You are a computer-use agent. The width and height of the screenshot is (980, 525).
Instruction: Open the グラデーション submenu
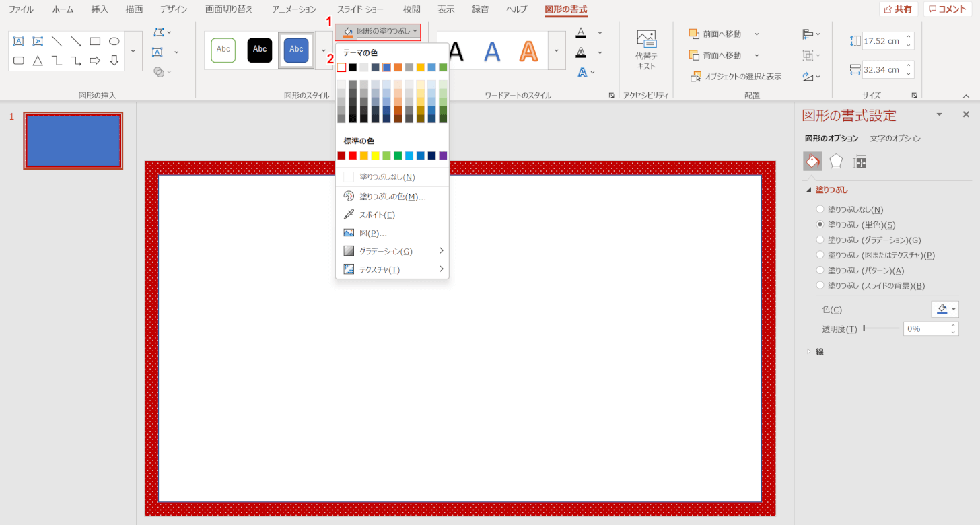pos(392,251)
